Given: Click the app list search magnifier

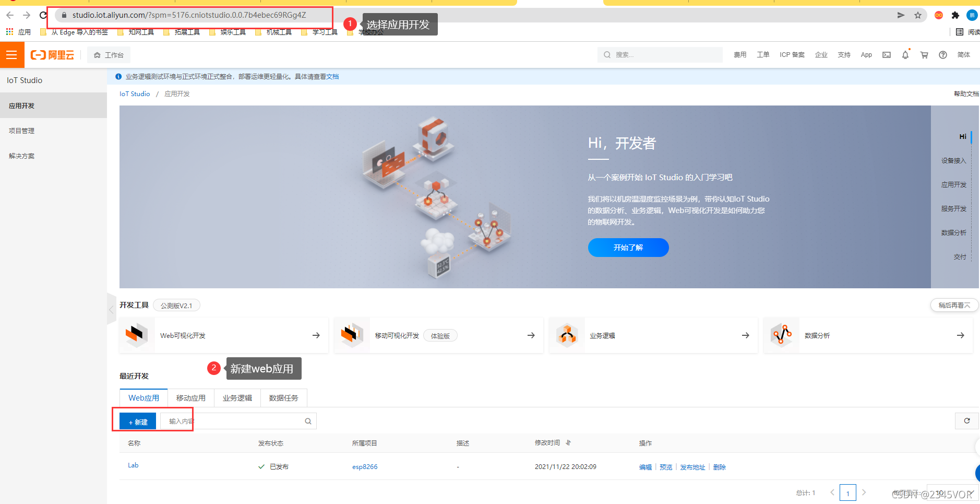Looking at the screenshot, I should coord(308,421).
